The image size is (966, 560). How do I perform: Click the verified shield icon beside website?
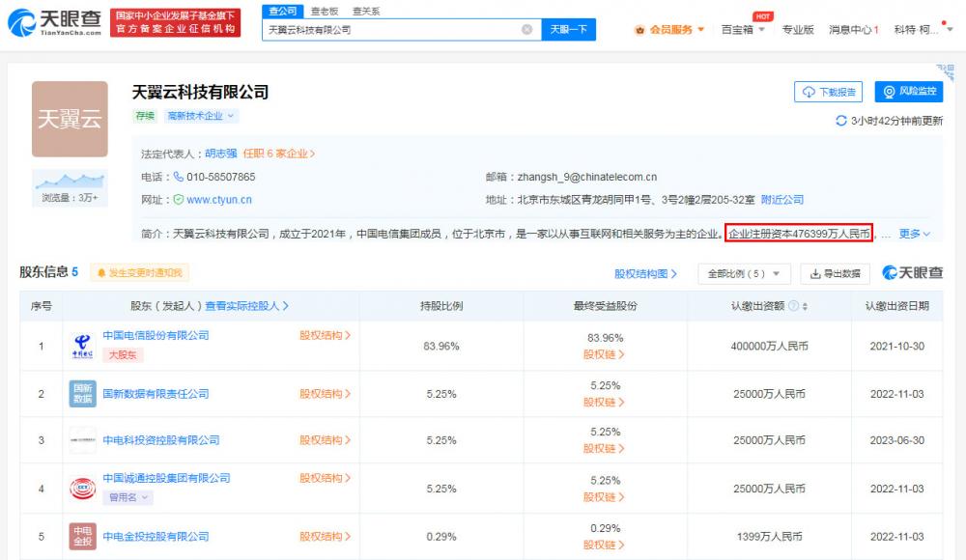[x=178, y=200]
